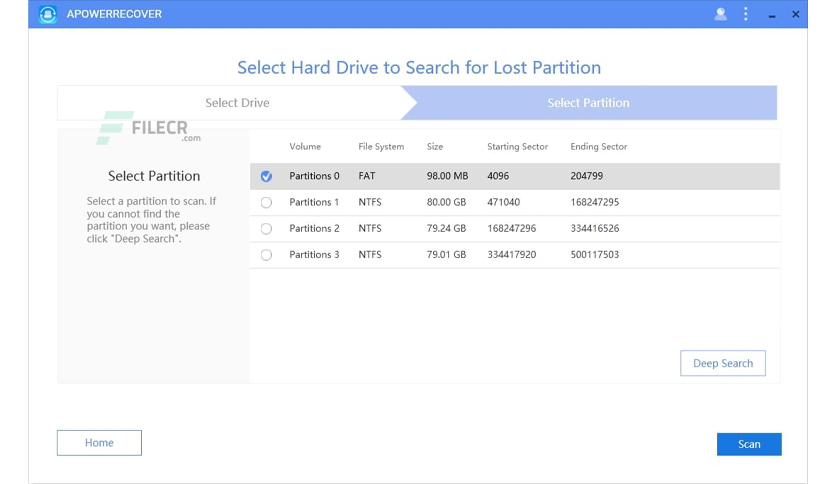Pick the Partitions 3 radio button
This screenshot has height=484, width=836.
266,255
